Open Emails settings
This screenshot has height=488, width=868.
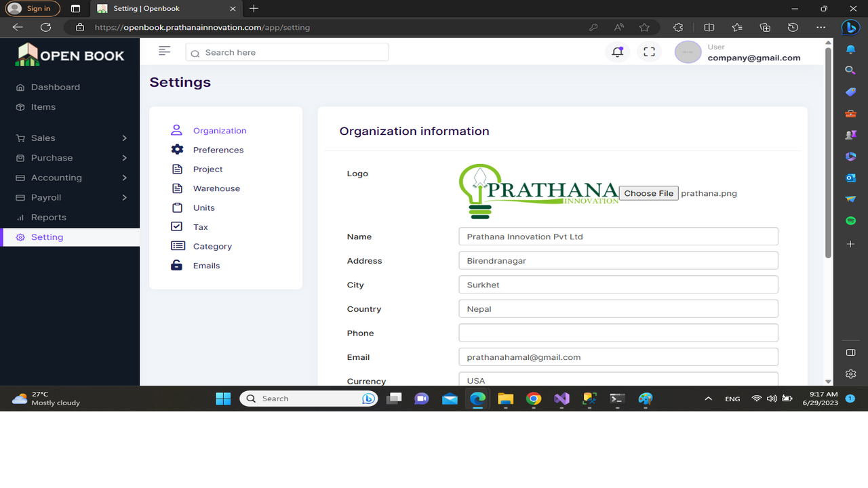[x=207, y=265]
